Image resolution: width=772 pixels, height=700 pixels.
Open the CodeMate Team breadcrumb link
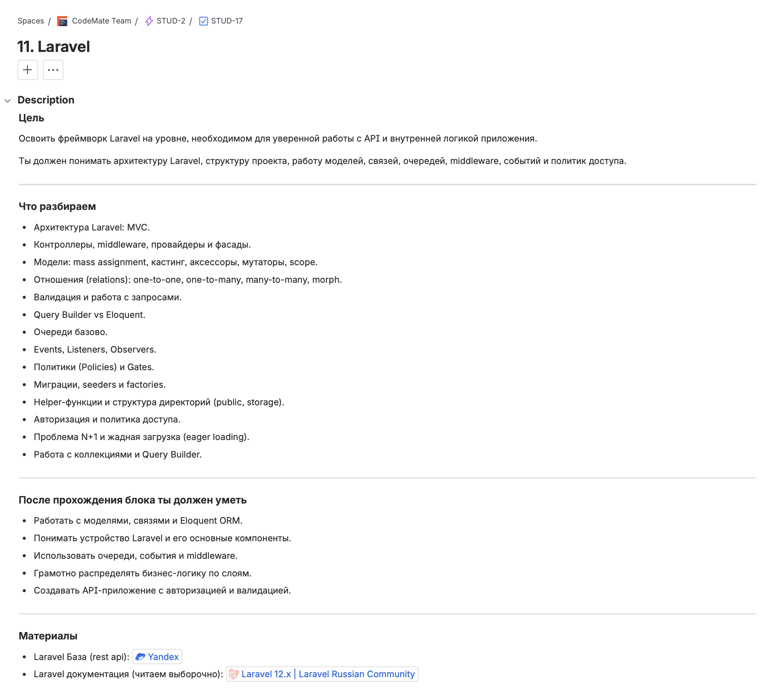[x=101, y=21]
